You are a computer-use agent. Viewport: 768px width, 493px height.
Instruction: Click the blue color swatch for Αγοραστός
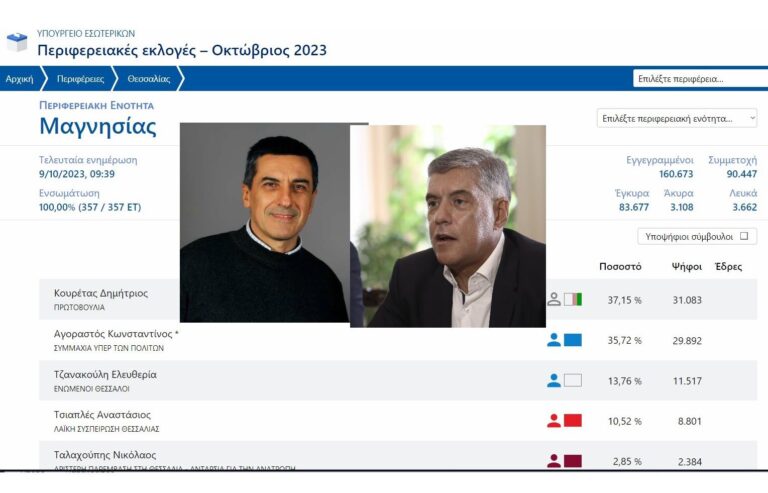[573, 340]
